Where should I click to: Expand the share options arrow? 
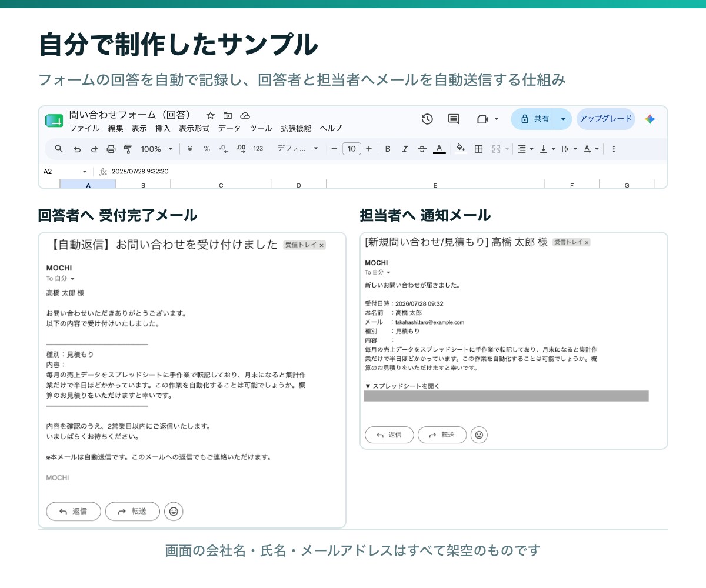point(563,119)
